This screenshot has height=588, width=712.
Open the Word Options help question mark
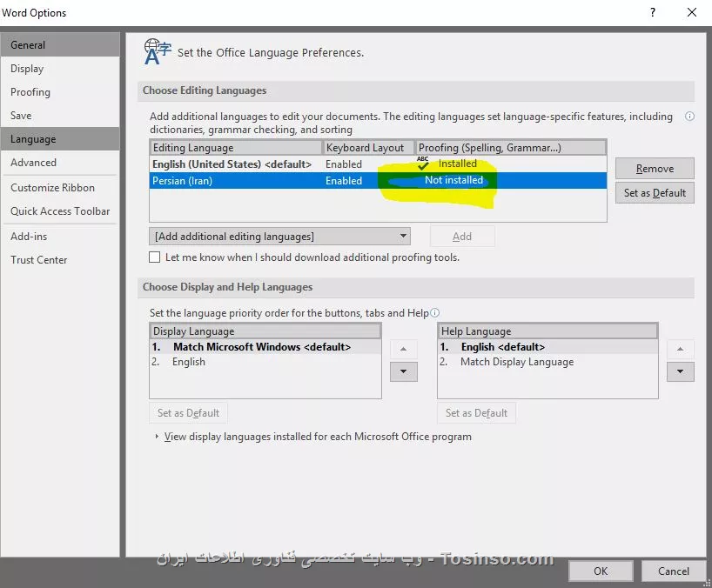653,12
